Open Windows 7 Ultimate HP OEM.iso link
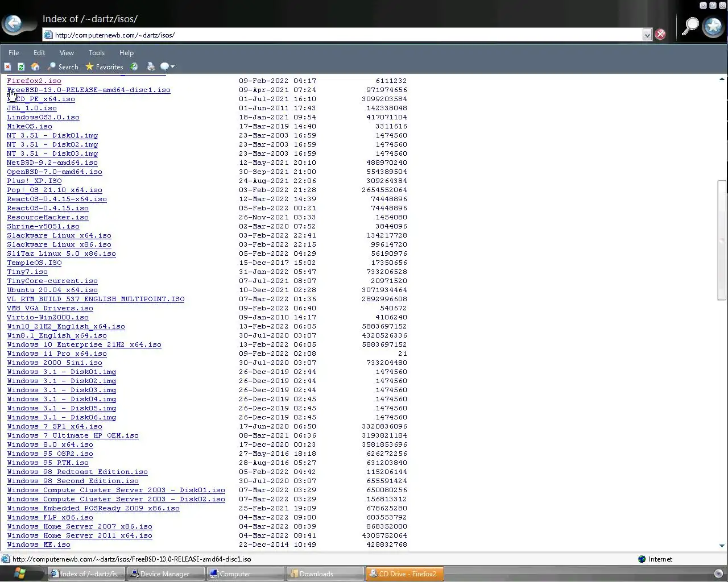728x582 pixels. pyautogui.click(x=73, y=435)
